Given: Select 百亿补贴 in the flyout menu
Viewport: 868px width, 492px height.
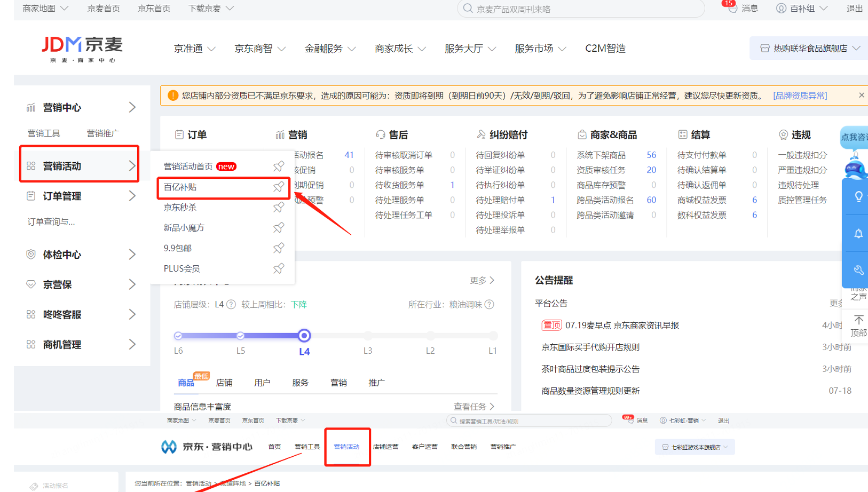Looking at the screenshot, I should [180, 187].
